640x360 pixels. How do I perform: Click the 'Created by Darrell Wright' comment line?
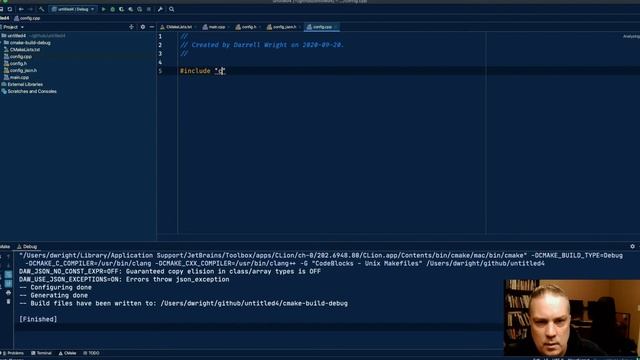(262, 45)
